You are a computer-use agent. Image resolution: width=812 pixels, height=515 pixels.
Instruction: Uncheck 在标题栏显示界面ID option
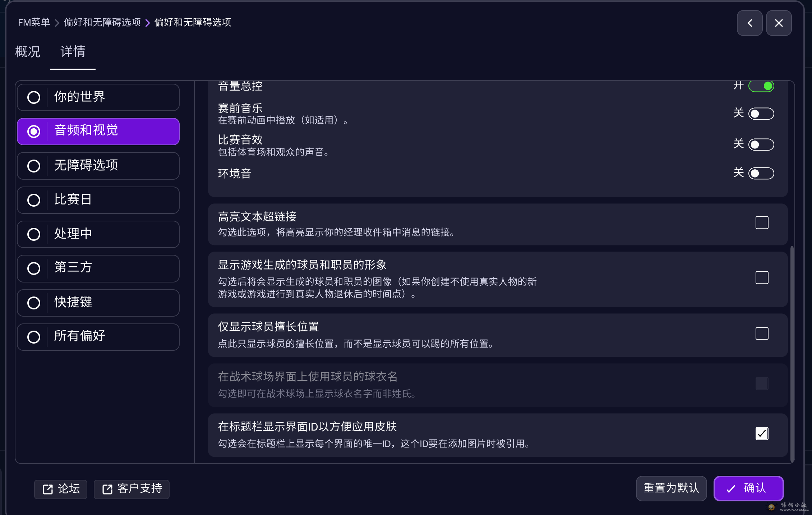(x=761, y=433)
